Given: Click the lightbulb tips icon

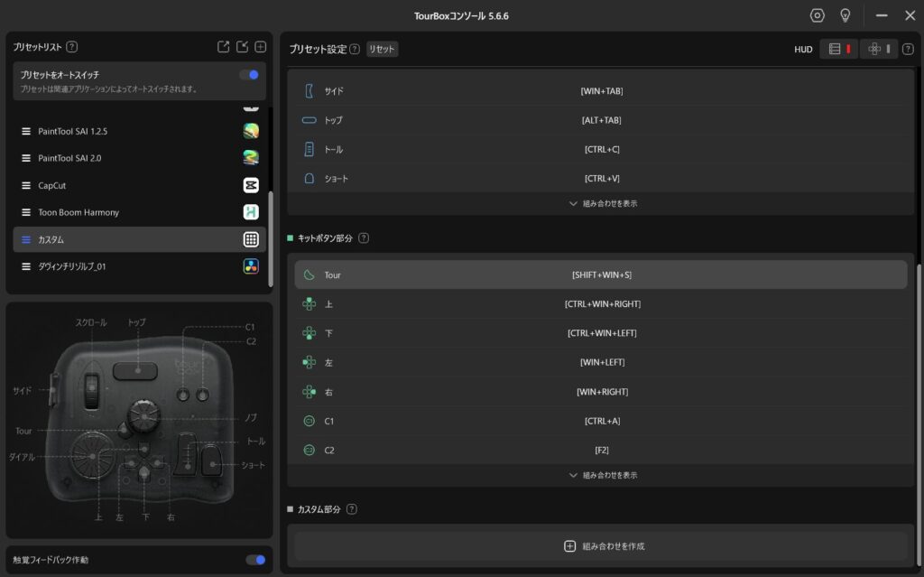Looking at the screenshot, I should (845, 15).
